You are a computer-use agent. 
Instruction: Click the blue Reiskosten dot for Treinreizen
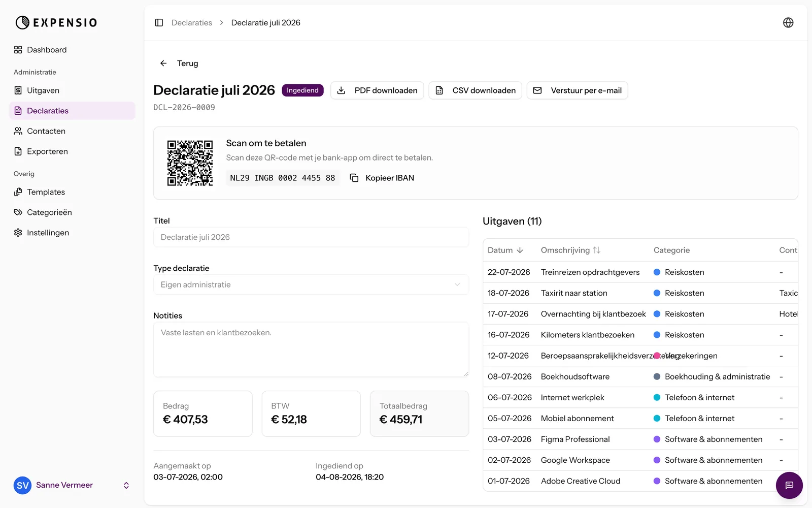pyautogui.click(x=657, y=272)
